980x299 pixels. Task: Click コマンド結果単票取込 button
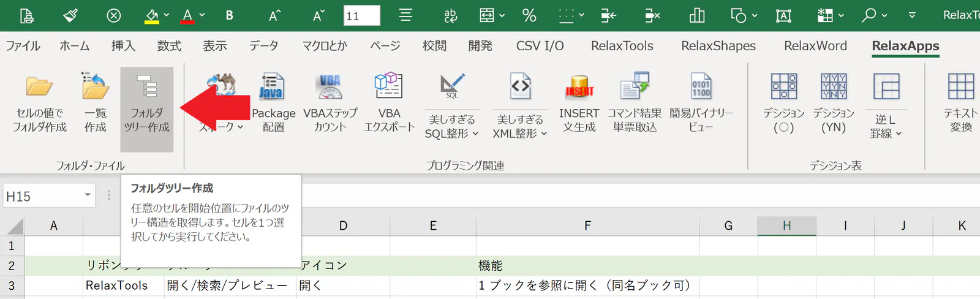pyautogui.click(x=635, y=103)
